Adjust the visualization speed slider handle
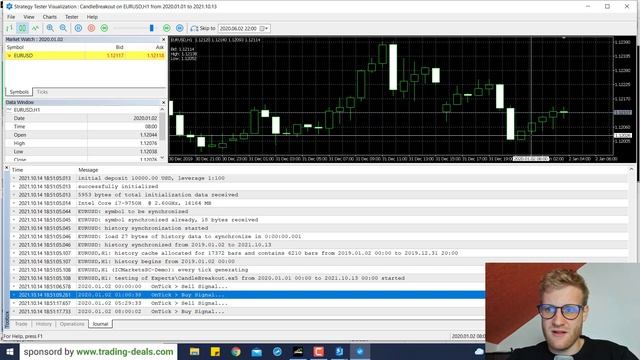The height and width of the screenshot is (360, 640). coord(152,28)
